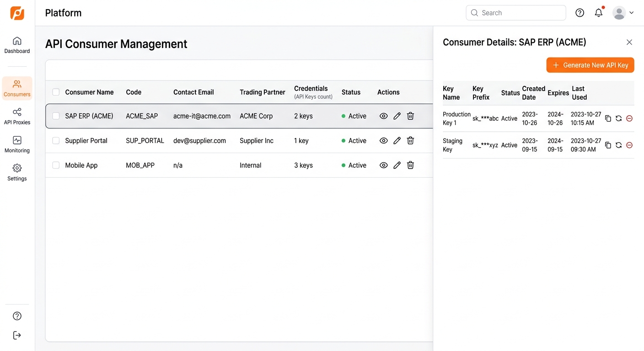Click the Mobile App consumer name
Image resolution: width=644 pixels, height=351 pixels.
coord(81,165)
